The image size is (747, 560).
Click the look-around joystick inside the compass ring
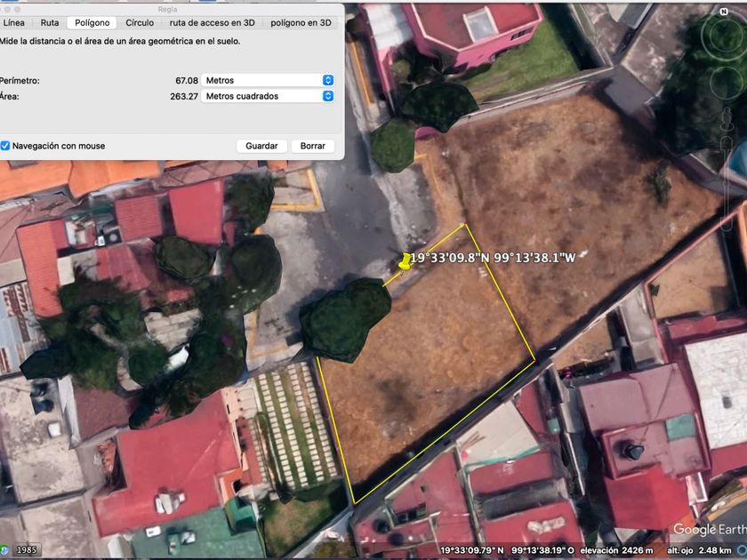(x=727, y=37)
